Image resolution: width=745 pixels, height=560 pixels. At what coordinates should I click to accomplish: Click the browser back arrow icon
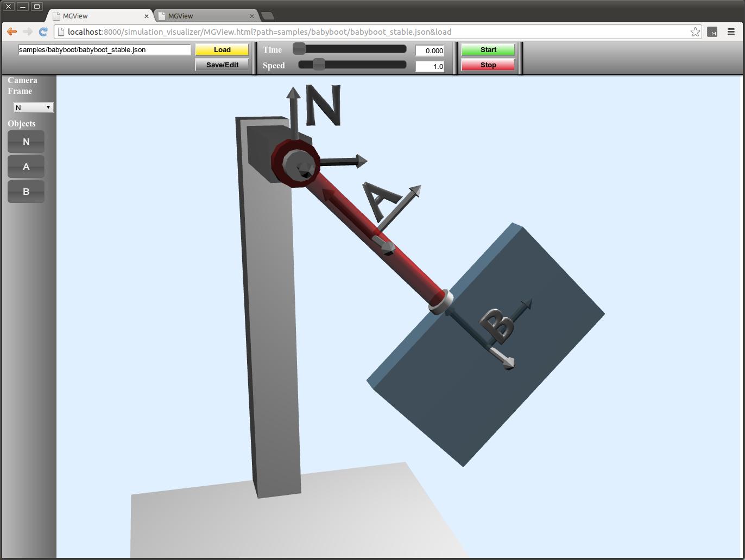click(12, 32)
